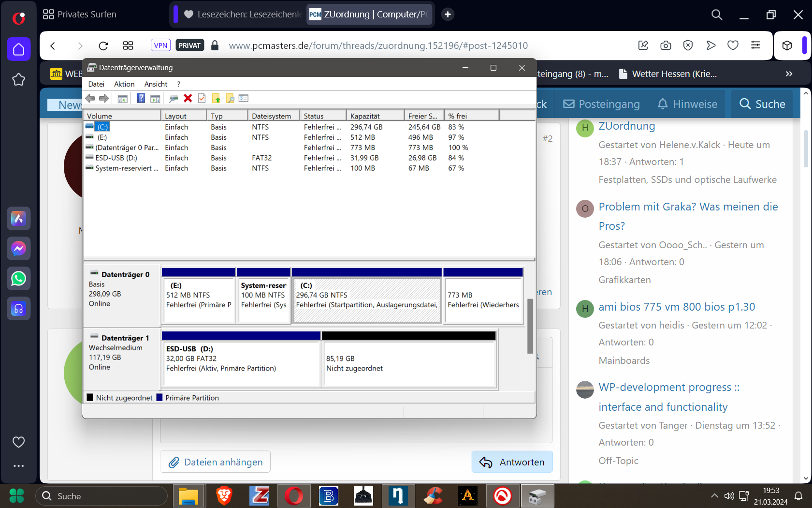Screen dimensions: 812x508
Task: Expand the bookmarks bar overflow chevron
Action: coord(789,74)
